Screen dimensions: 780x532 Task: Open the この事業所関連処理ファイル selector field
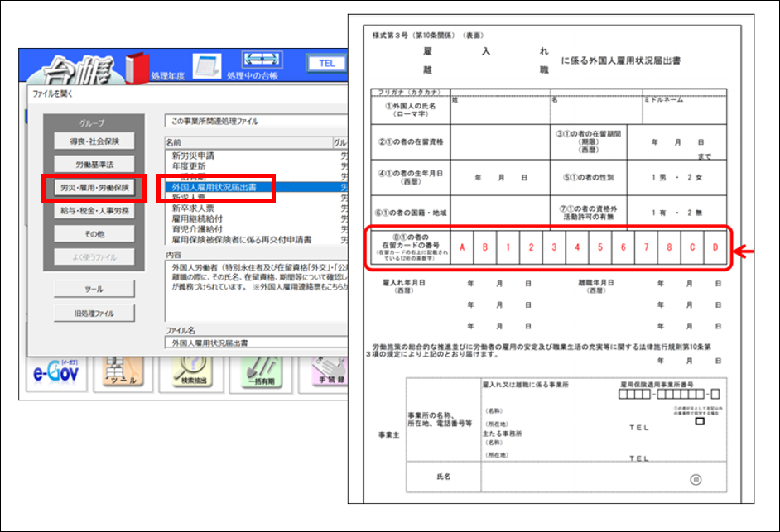(x=256, y=121)
